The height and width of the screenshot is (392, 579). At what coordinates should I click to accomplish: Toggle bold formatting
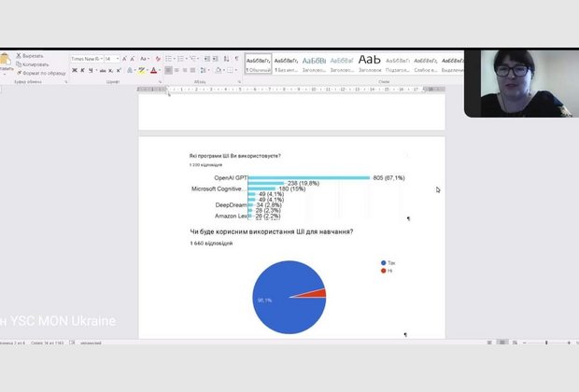click(76, 70)
